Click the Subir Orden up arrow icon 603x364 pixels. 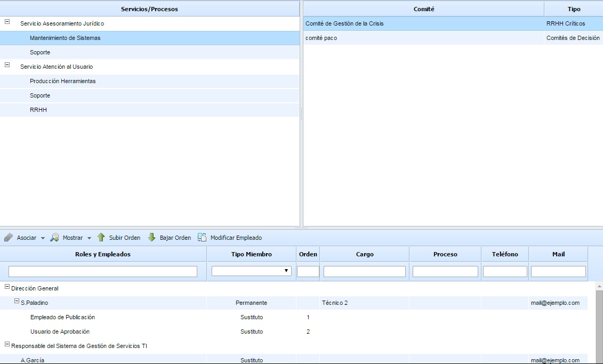tap(101, 238)
